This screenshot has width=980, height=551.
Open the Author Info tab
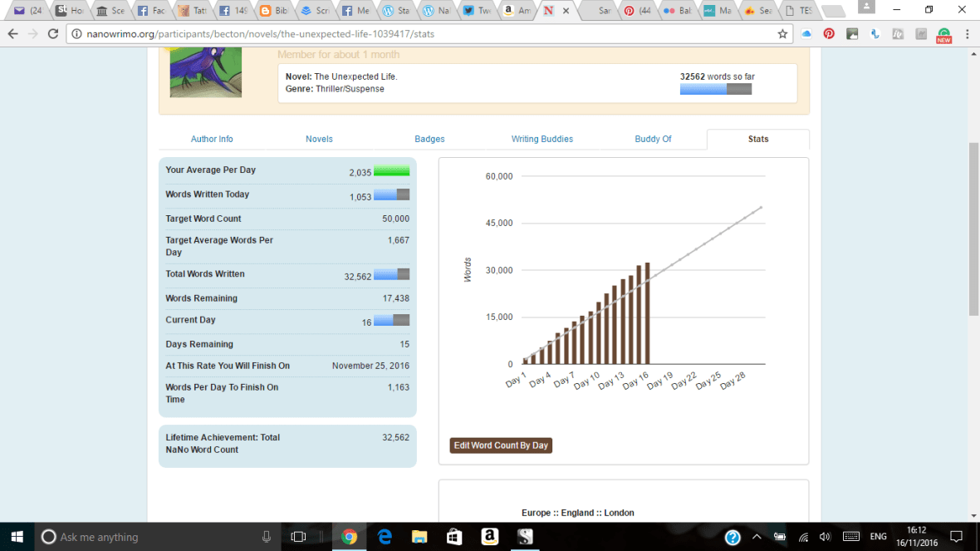point(212,139)
